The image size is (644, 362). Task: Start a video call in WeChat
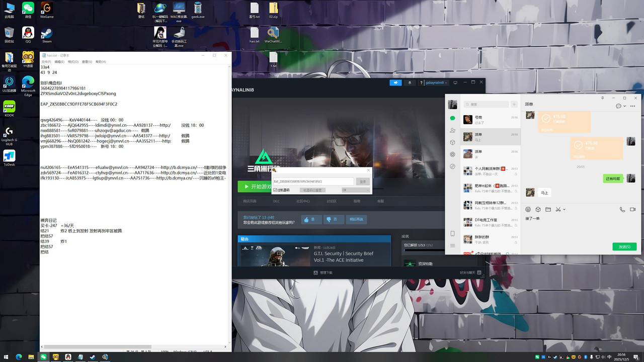(x=633, y=209)
